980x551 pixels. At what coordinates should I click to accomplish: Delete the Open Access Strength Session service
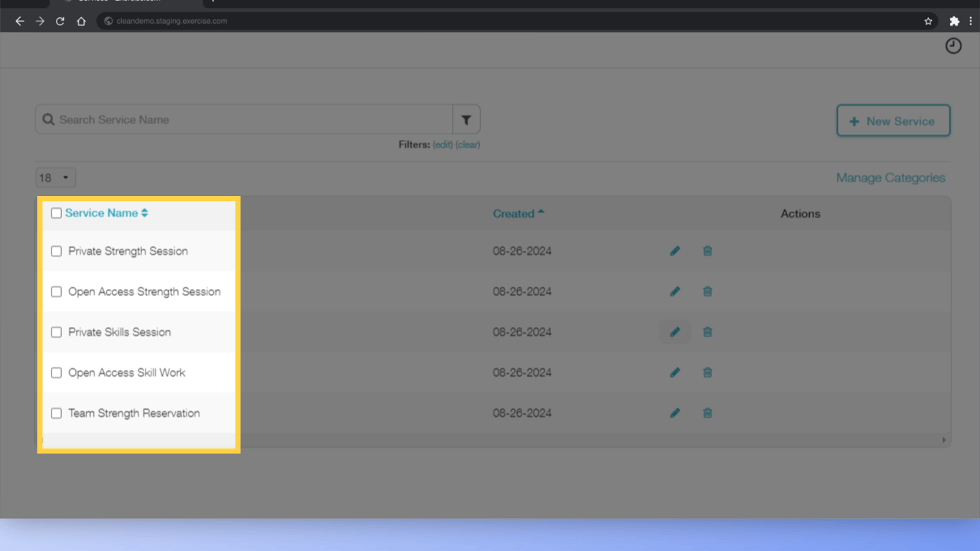(707, 291)
